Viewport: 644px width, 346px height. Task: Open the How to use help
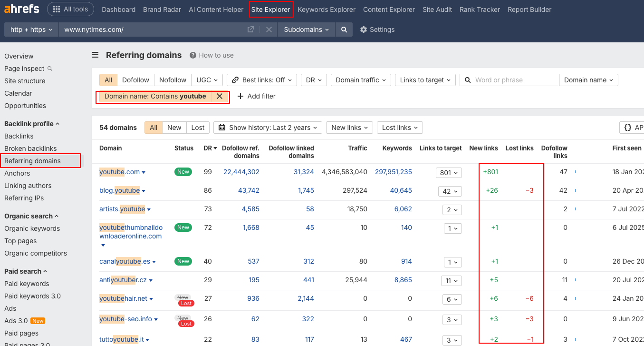click(211, 55)
